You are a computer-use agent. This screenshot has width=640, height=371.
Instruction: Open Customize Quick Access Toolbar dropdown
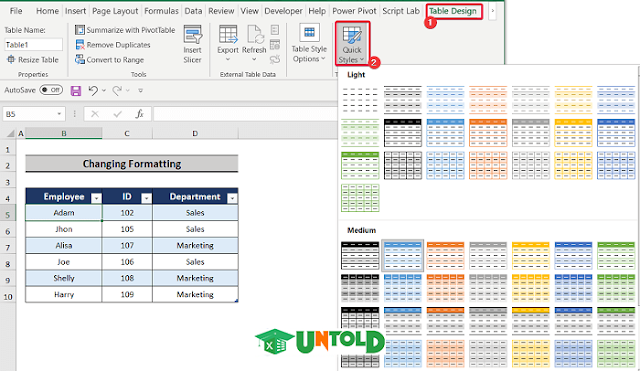[140, 90]
